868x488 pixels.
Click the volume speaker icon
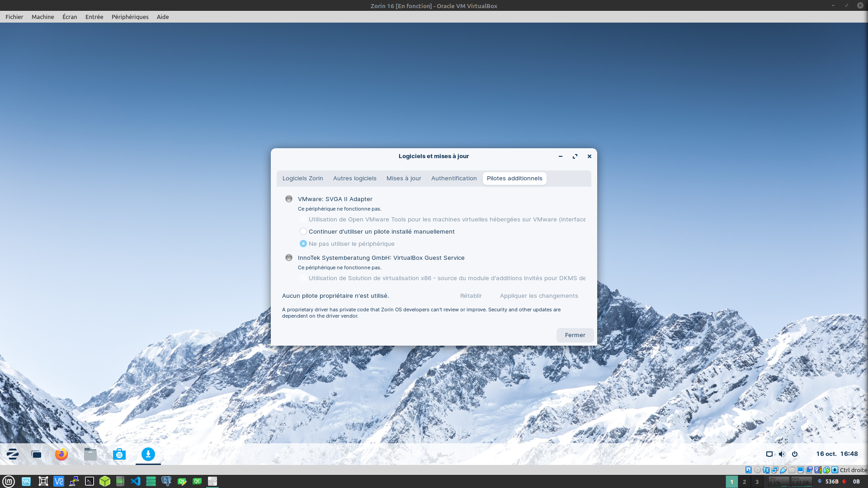point(782,454)
